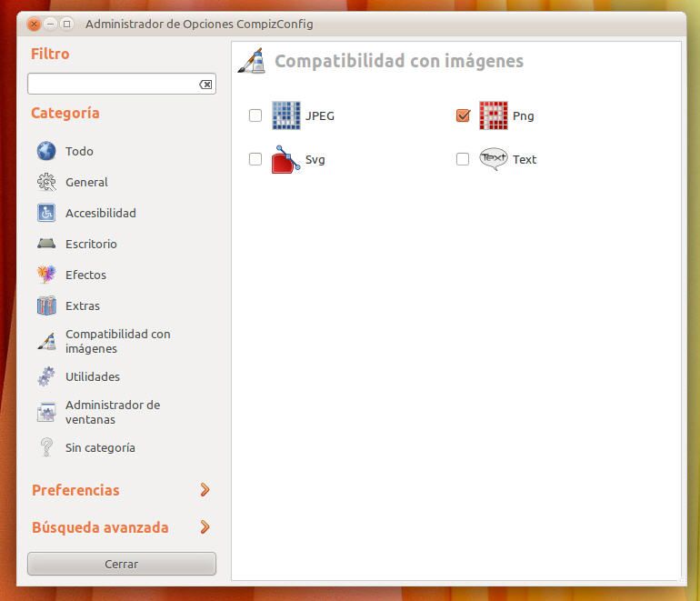Click the Utilidades gears icon
Screen dimensions: 700x601
tap(46, 376)
